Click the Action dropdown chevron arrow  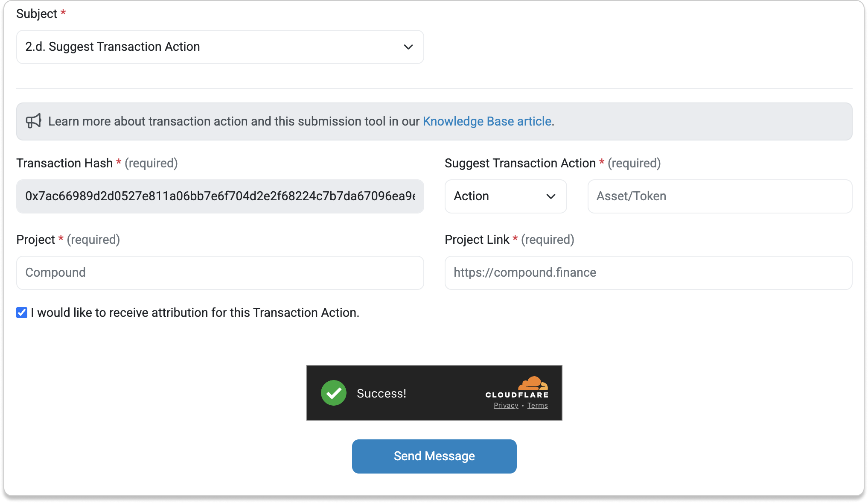[x=551, y=196]
